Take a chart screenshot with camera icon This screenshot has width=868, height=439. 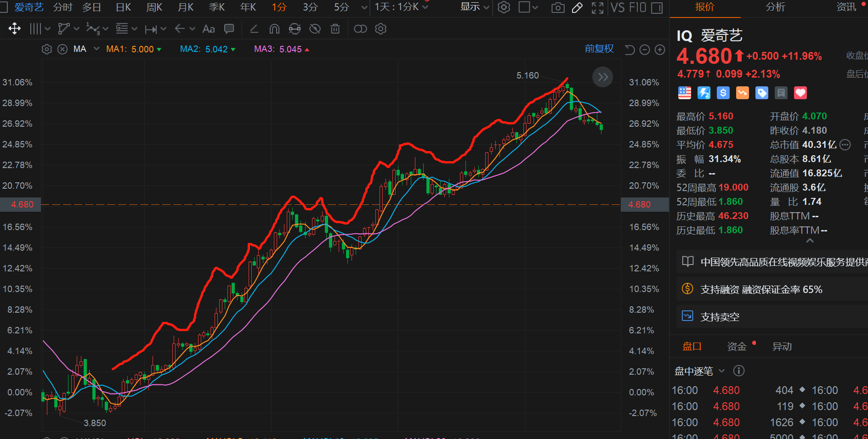558,8
